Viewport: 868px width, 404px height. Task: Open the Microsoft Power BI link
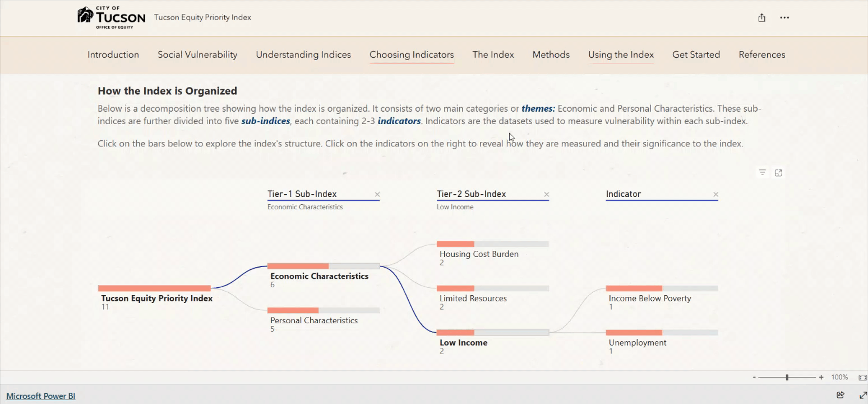click(x=40, y=396)
